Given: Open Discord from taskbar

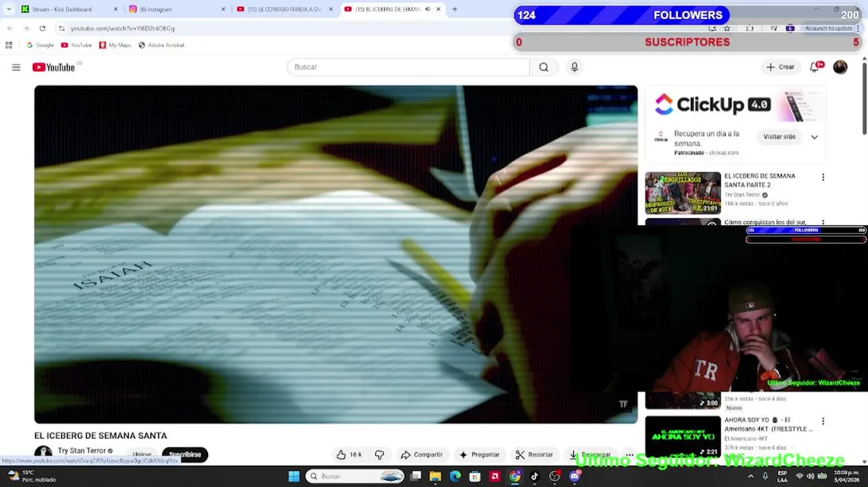Looking at the screenshot, I should pyautogui.click(x=574, y=476).
